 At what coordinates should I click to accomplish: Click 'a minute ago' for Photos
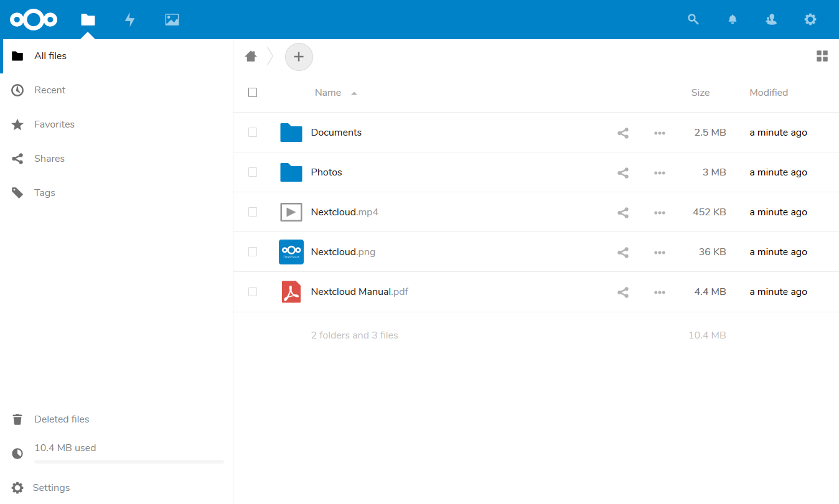[x=779, y=172]
